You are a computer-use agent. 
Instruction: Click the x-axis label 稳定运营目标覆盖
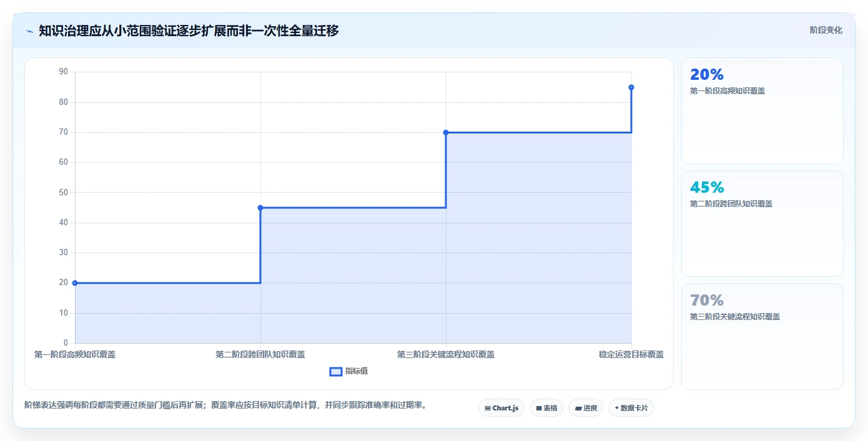pyautogui.click(x=631, y=355)
